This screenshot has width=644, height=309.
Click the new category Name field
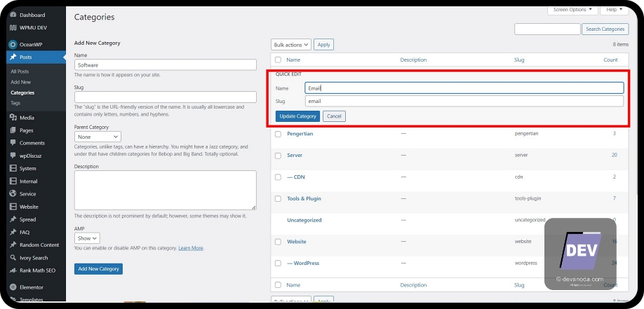[x=166, y=65]
